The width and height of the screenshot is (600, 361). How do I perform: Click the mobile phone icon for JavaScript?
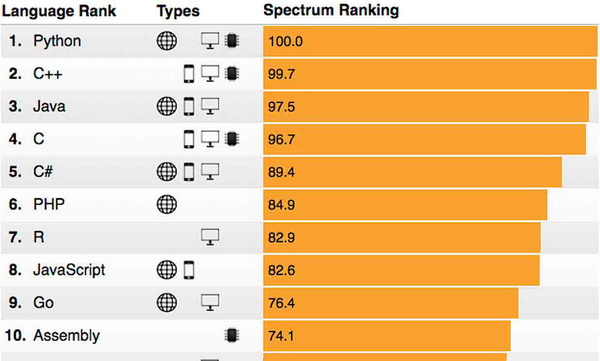(189, 270)
